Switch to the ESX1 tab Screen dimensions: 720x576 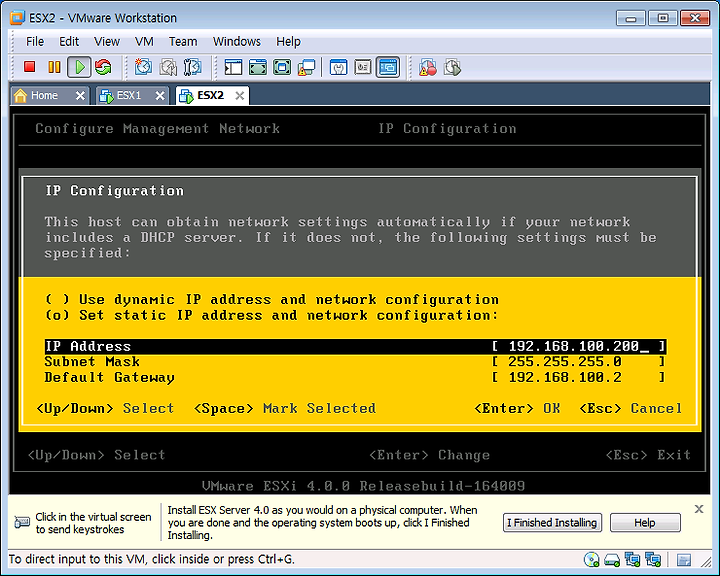coord(128,96)
